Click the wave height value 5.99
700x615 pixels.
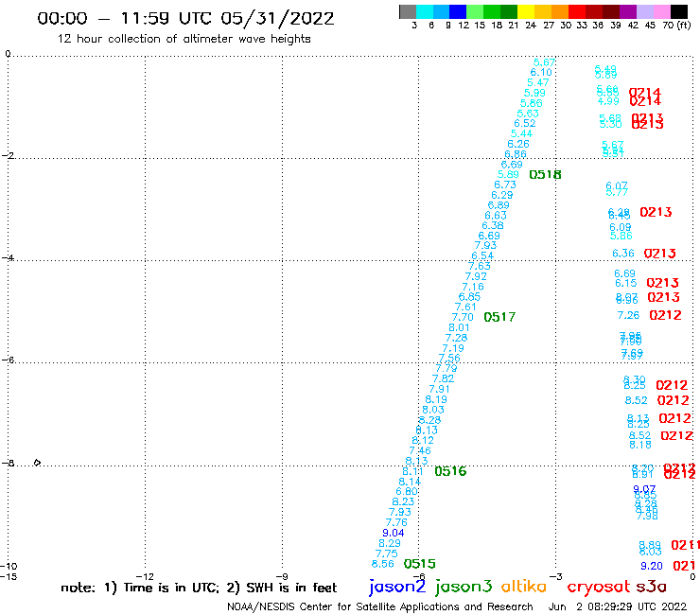pyautogui.click(x=534, y=93)
